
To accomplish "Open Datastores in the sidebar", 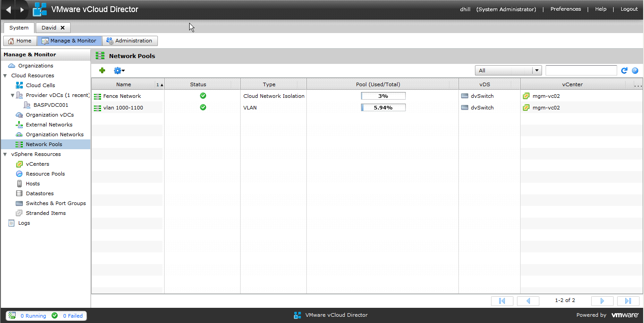I will (40, 193).
